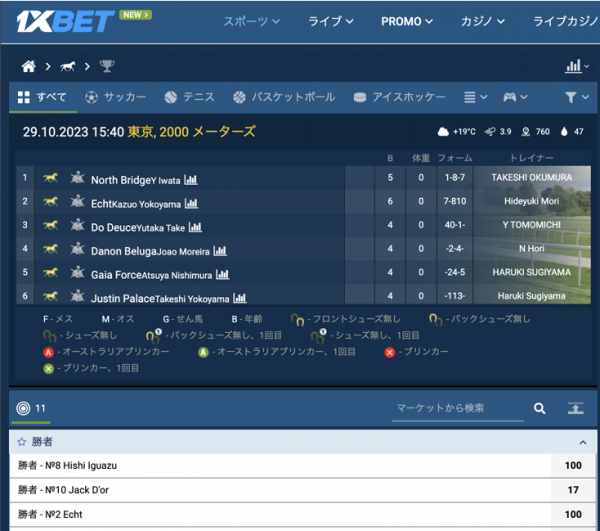600x531 pixels.
Task: Select the テニス tab
Action: pos(189,97)
